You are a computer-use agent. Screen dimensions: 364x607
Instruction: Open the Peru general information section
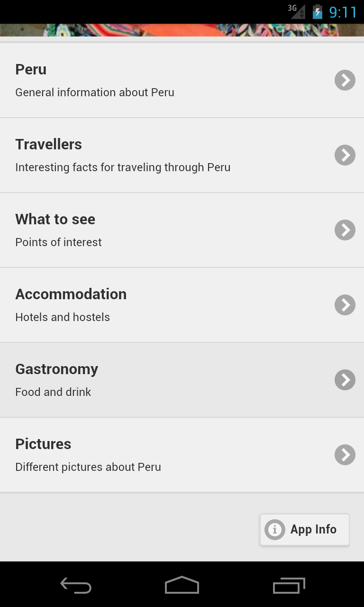tap(31, 69)
